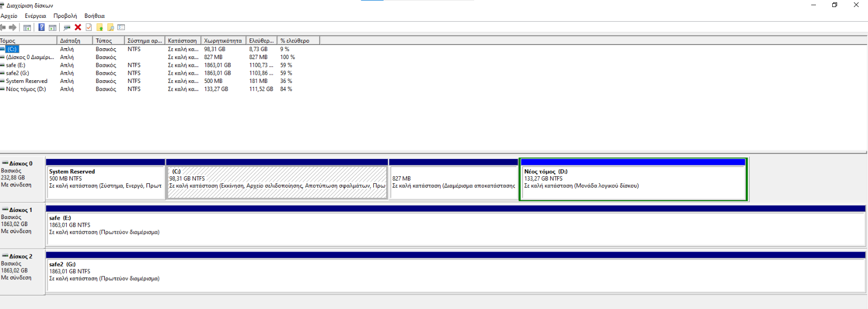This screenshot has height=309, width=868.
Task: Sort by the % ελεύθερο column header
Action: click(298, 41)
